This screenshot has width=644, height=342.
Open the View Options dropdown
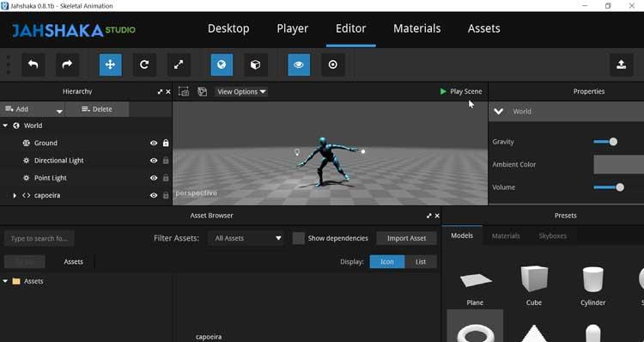point(241,92)
